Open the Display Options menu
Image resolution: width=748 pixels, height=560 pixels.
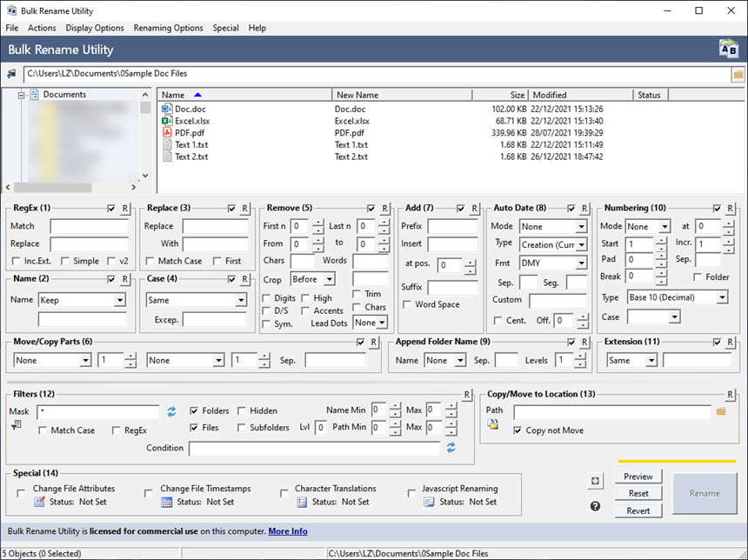coord(95,28)
